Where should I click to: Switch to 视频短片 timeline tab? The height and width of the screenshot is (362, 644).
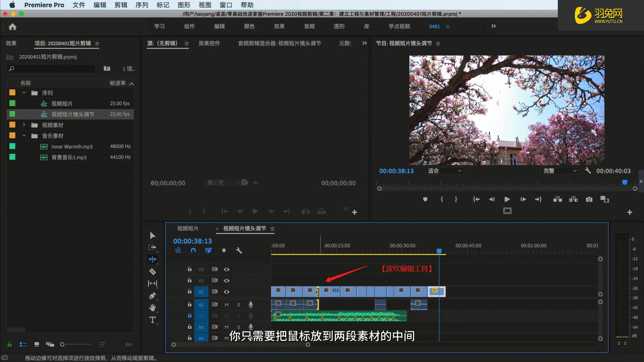point(188,229)
